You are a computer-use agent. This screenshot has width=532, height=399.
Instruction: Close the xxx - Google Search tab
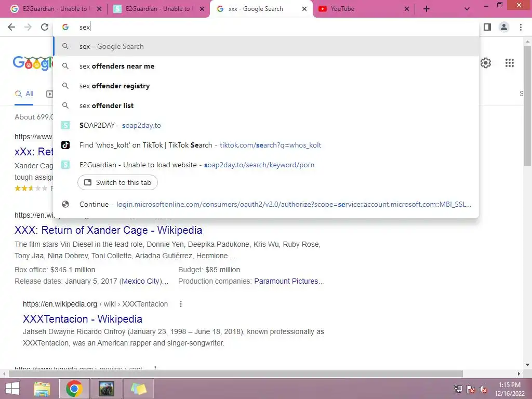[304, 9]
